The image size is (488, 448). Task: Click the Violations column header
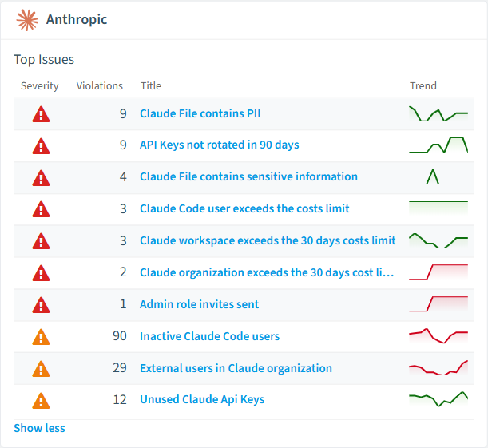coord(100,86)
